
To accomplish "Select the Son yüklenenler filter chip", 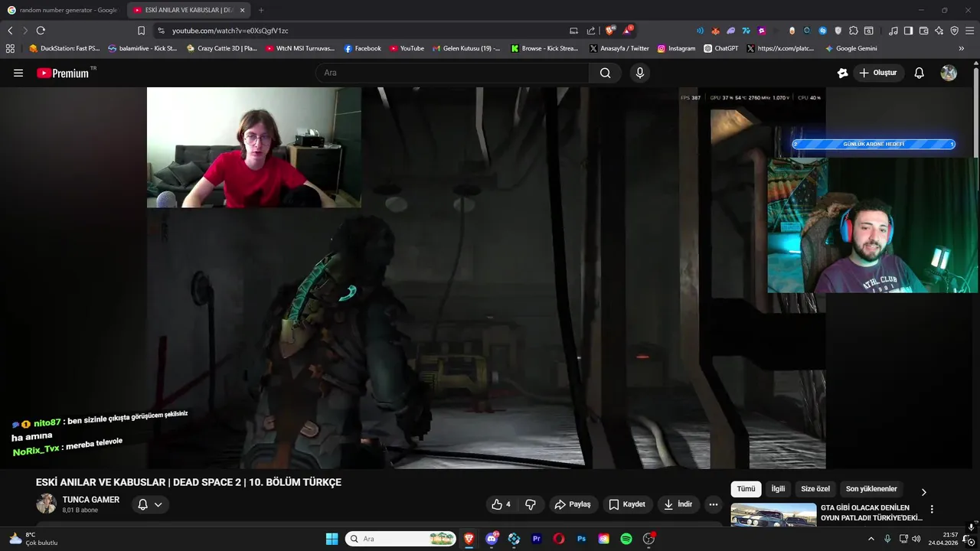I will [871, 489].
